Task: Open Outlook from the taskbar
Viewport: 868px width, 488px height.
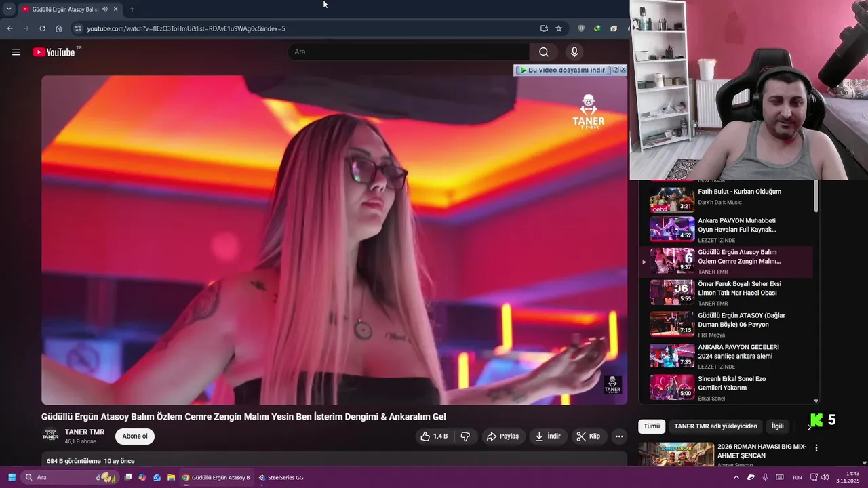Action: click(x=157, y=477)
